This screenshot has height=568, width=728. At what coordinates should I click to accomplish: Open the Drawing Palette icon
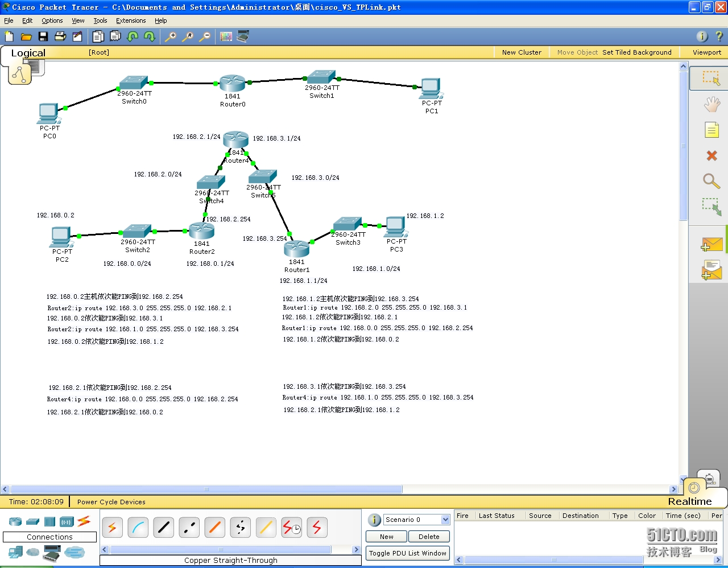click(x=226, y=36)
